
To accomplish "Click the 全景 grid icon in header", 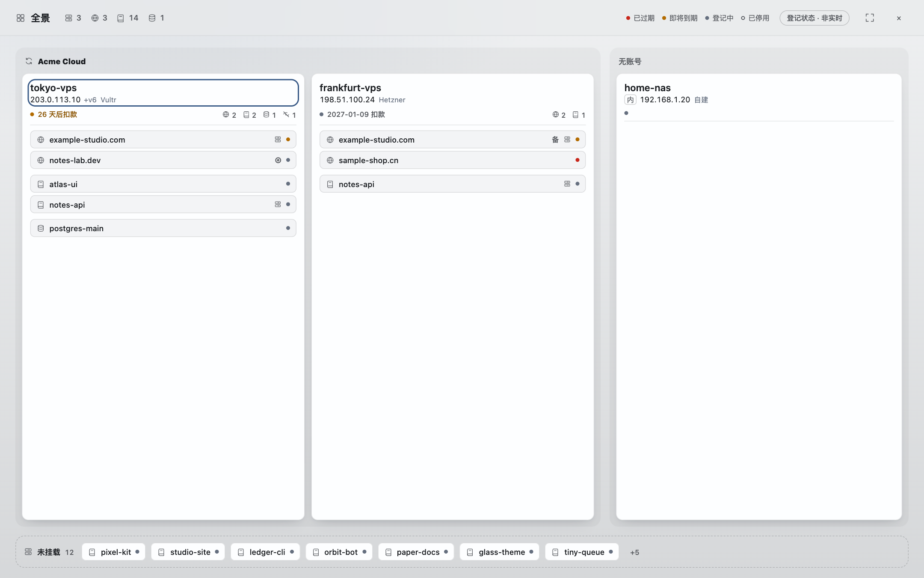I will (x=21, y=18).
